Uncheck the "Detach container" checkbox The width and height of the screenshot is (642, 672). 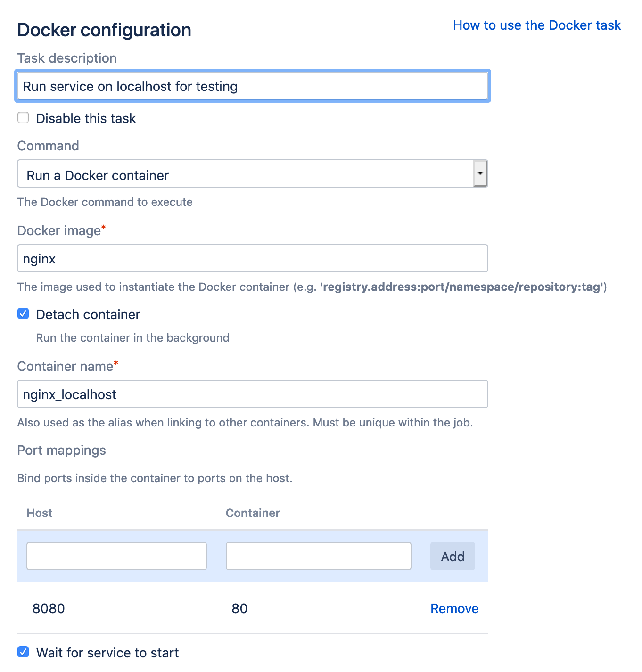23,314
